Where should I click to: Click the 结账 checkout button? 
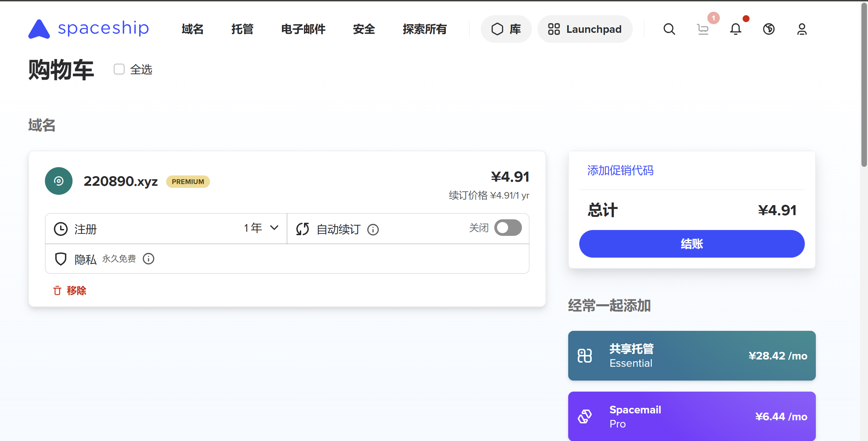coord(692,244)
